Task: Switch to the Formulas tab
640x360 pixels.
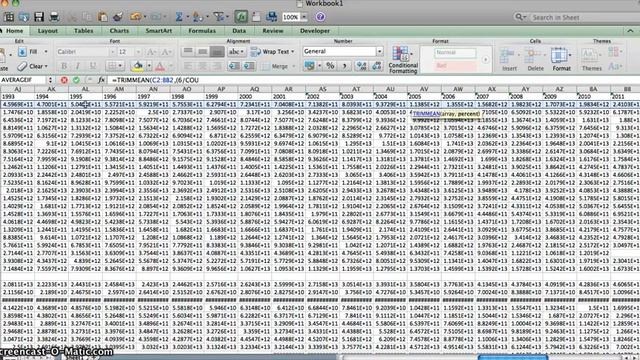Action: (x=202, y=31)
